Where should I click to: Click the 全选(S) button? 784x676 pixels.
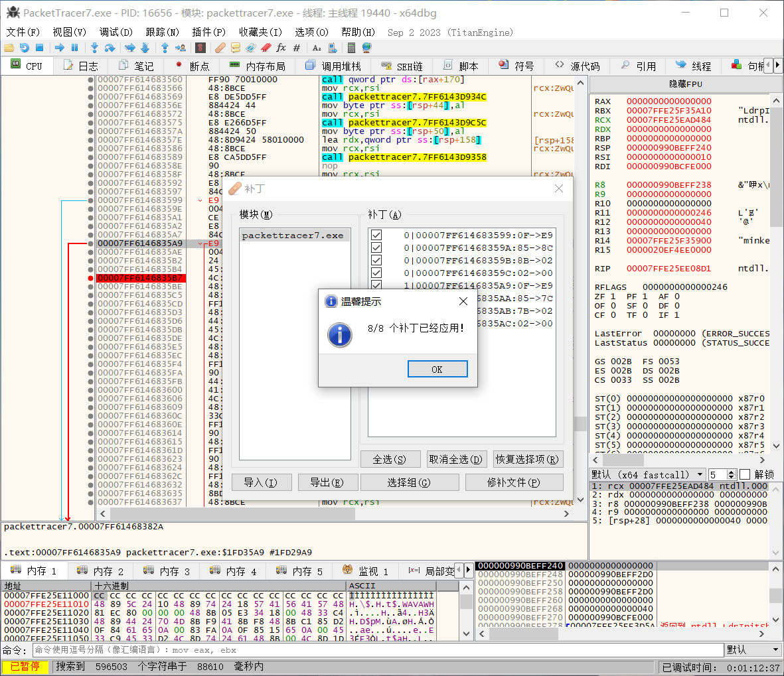coord(390,459)
